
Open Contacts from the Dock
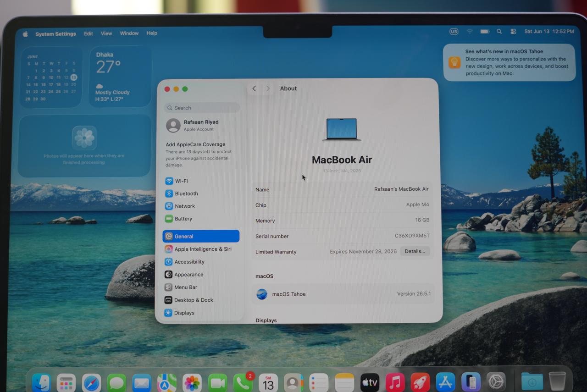click(293, 382)
